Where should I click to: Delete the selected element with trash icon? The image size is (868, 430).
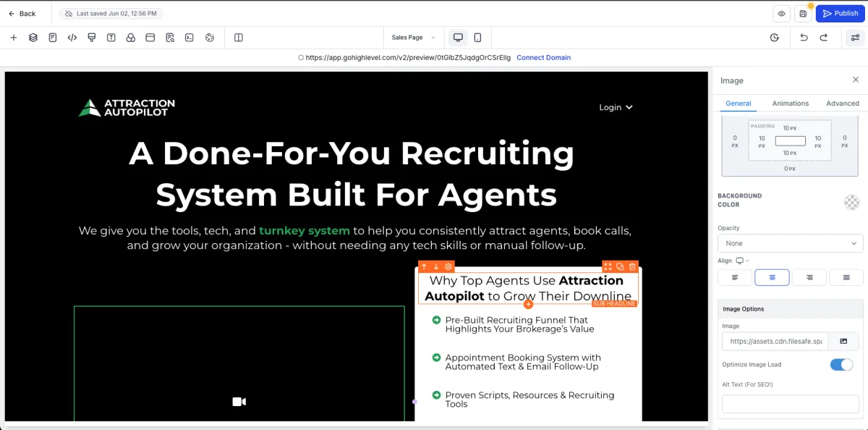632,267
